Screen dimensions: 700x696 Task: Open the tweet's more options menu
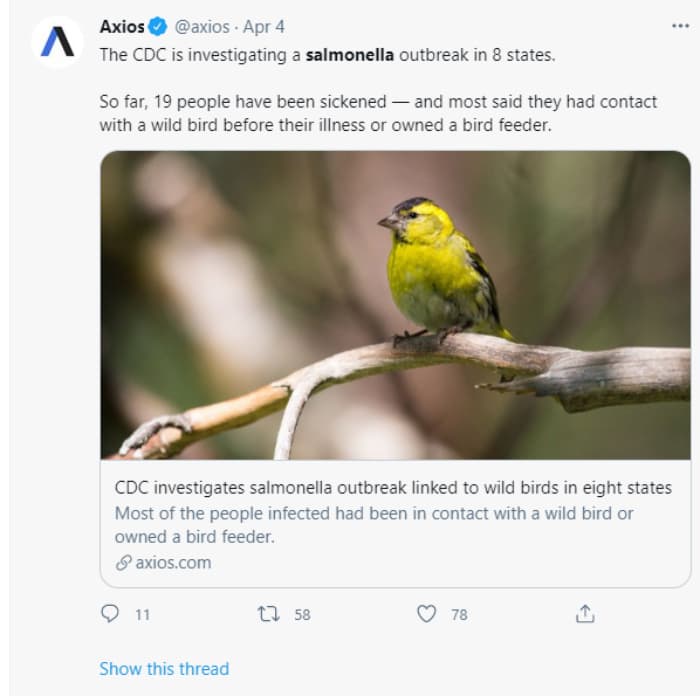tap(680, 26)
